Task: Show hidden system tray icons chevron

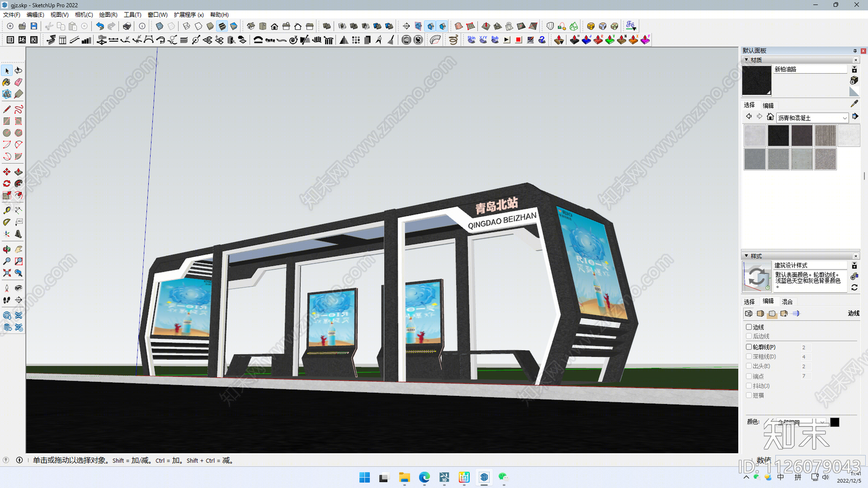Action: point(746,477)
